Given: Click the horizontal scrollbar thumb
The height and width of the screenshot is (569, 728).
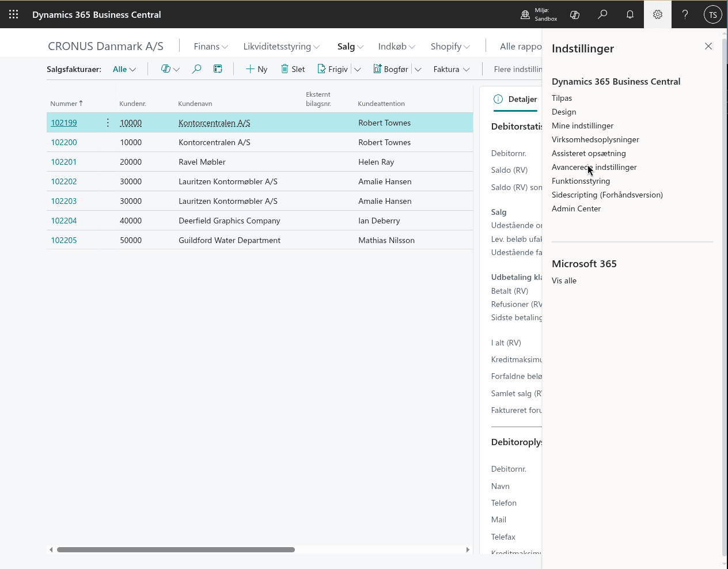Looking at the screenshot, I should pos(176,549).
